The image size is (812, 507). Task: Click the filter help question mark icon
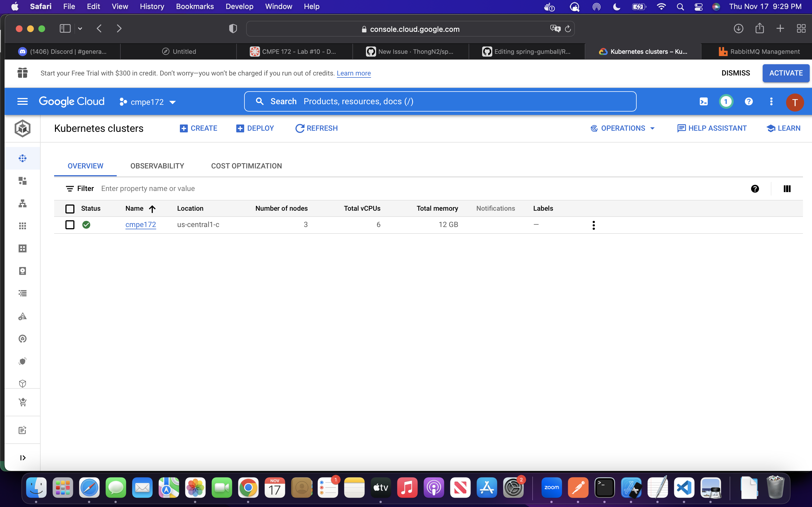point(755,189)
